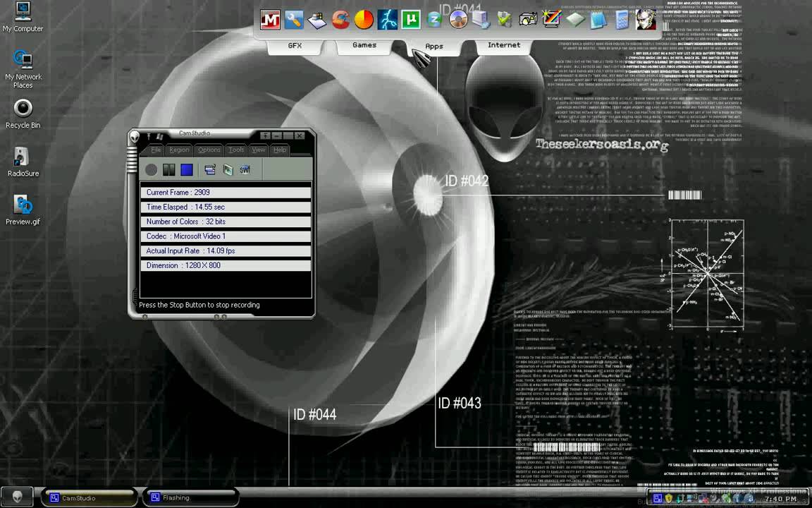Open CamStudio Options menu
812x508 pixels.
pyautogui.click(x=209, y=150)
